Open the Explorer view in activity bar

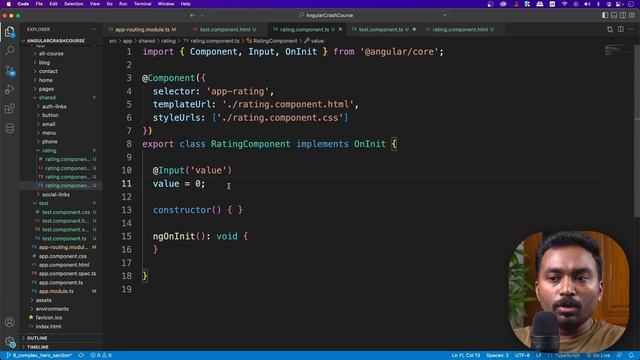[9, 31]
